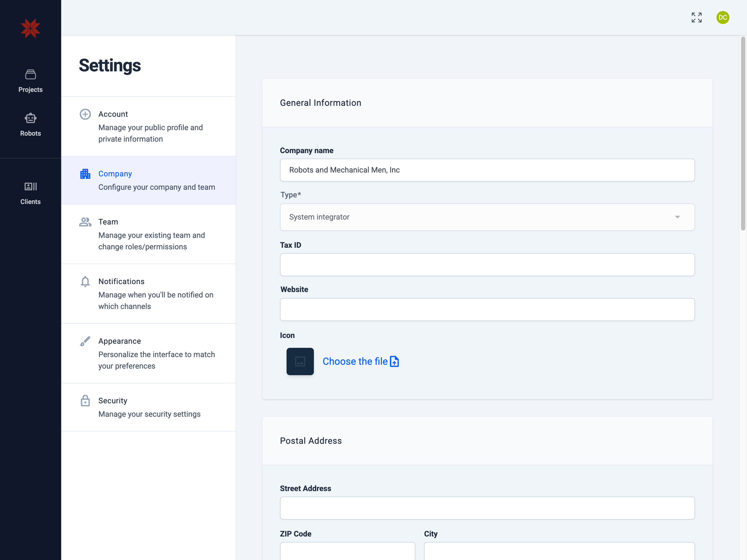Screen dimensions: 747x560
Task: Select the Security lock icon
Action: [x=85, y=401]
